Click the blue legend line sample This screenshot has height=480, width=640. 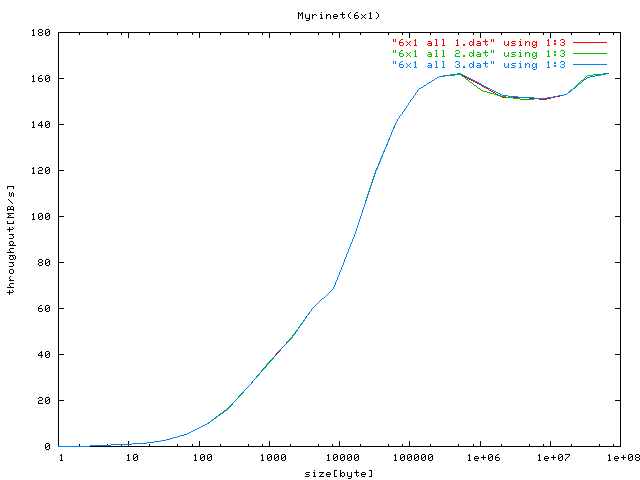[x=590, y=64]
